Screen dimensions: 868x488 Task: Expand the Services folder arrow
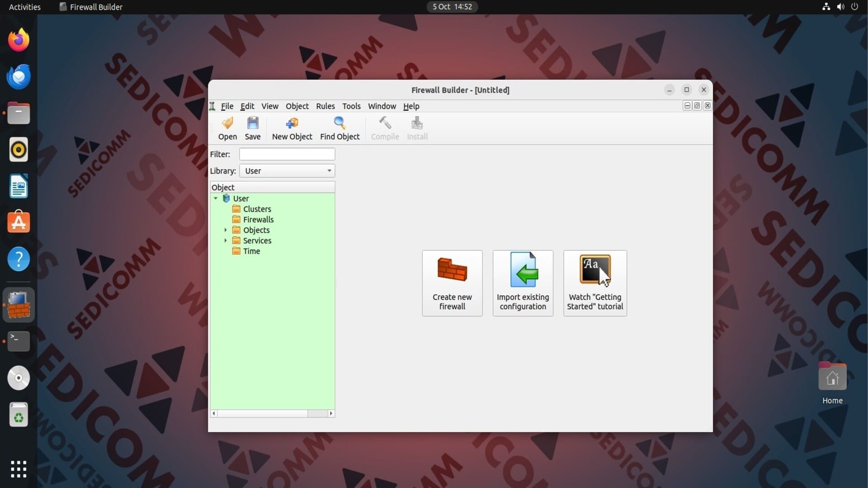pos(226,240)
